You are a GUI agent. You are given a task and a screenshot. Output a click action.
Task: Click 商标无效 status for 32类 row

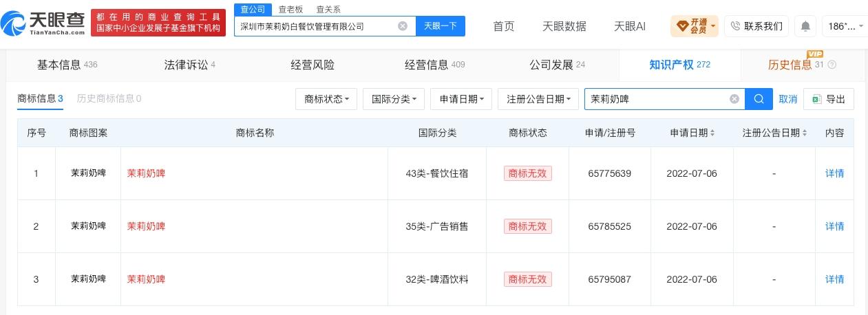click(528, 279)
